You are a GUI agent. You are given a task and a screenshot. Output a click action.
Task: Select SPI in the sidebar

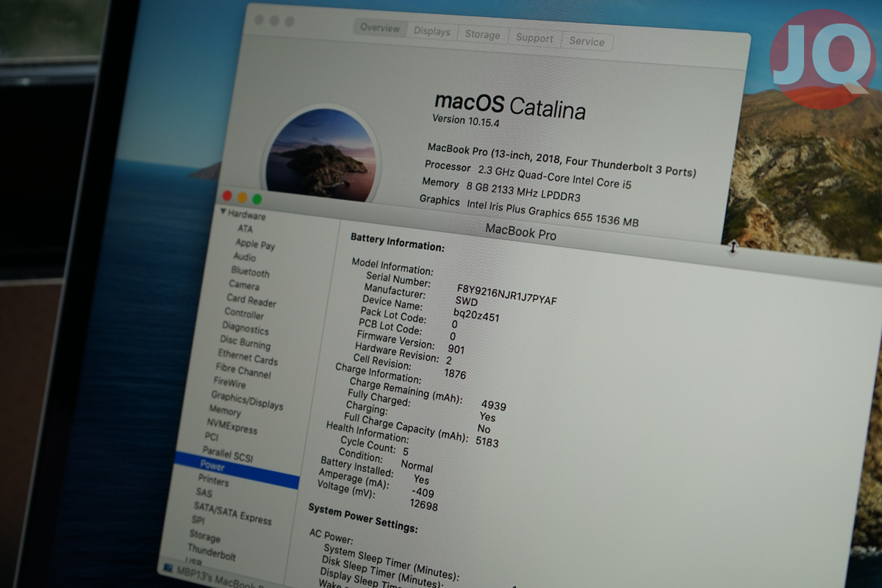click(x=198, y=521)
